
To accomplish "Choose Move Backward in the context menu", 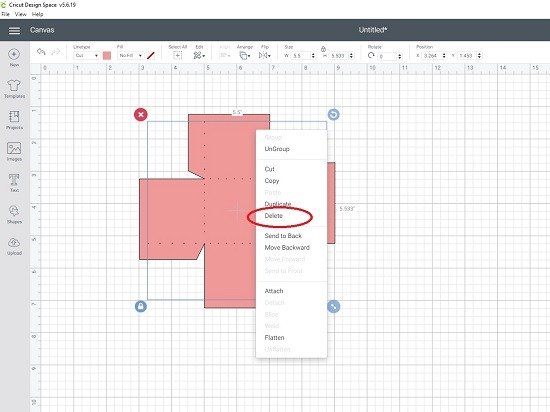I will 287,248.
